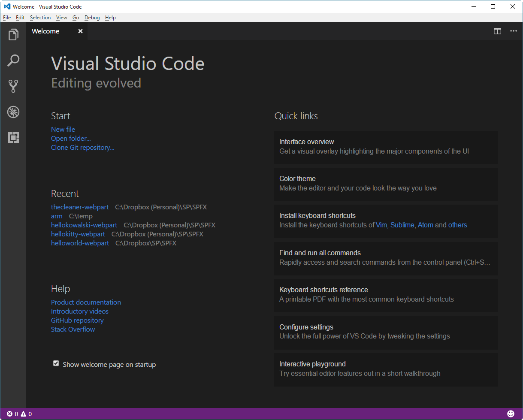Close the Welcome tab
523x420 pixels.
80,31
